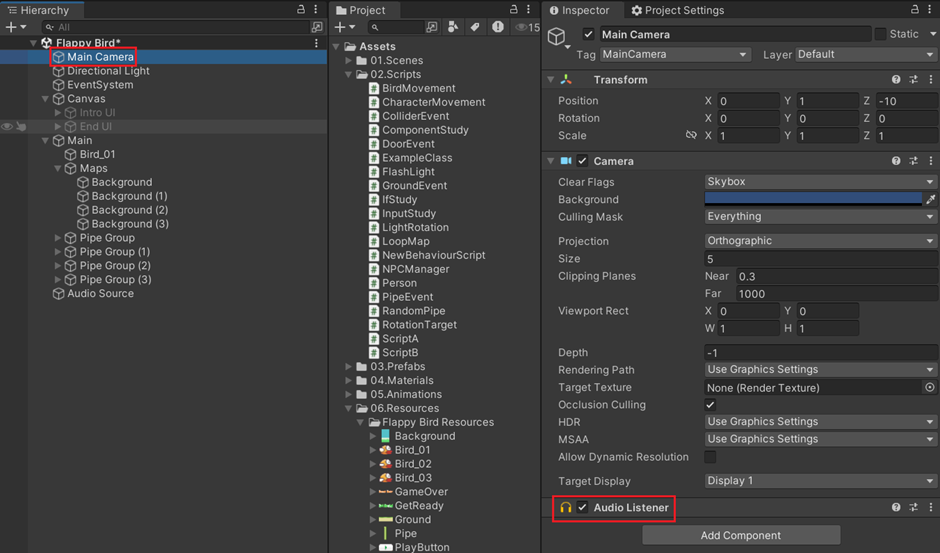Click the Project search error pause icon
This screenshot has height=553, width=940.
498,27
